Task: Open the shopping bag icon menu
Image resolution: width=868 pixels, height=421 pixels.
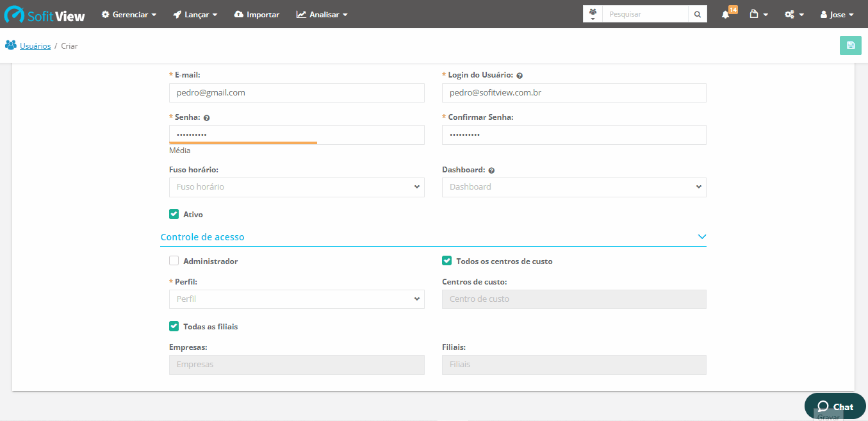Action: (758, 14)
